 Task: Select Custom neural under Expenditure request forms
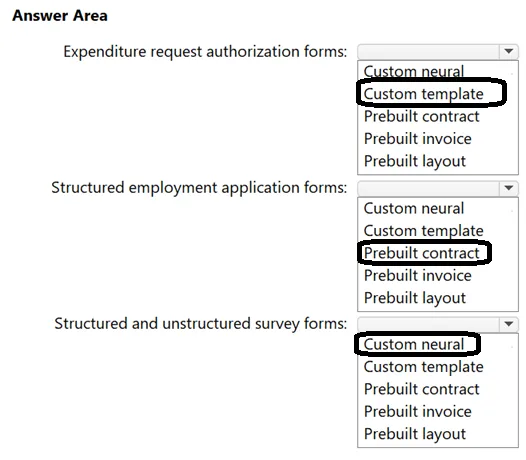[414, 71]
